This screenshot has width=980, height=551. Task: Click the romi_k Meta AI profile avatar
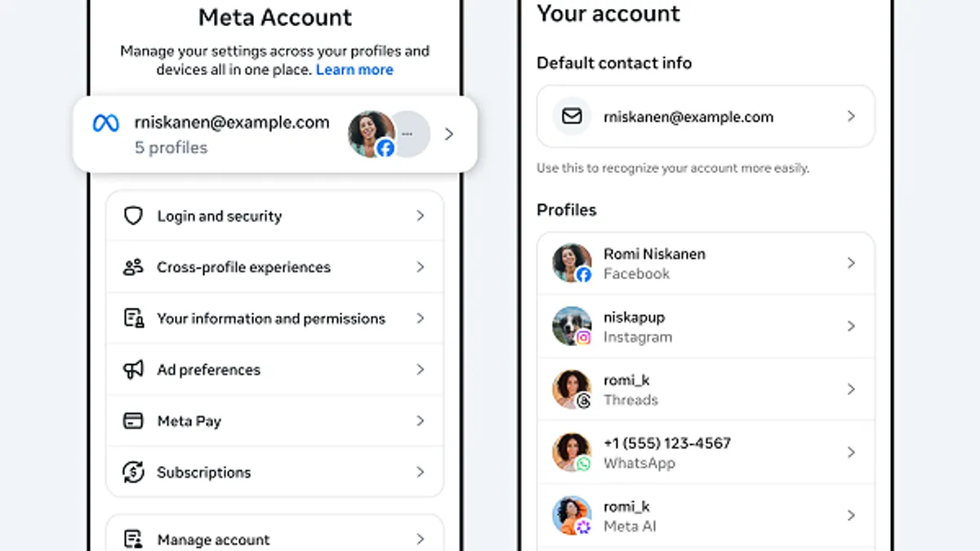tap(572, 516)
